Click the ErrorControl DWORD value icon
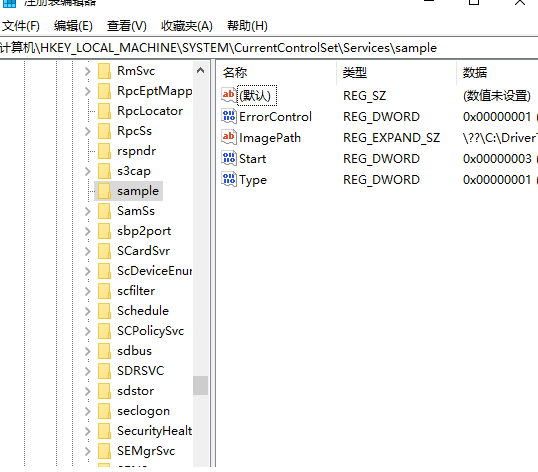 pos(229,117)
